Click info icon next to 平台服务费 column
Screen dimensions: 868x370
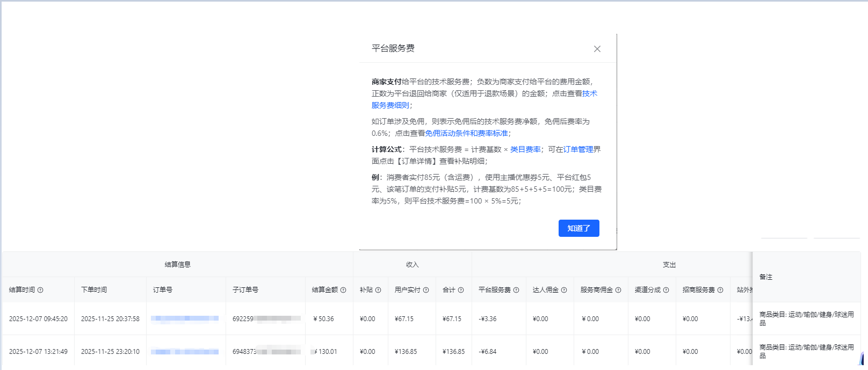(x=516, y=290)
